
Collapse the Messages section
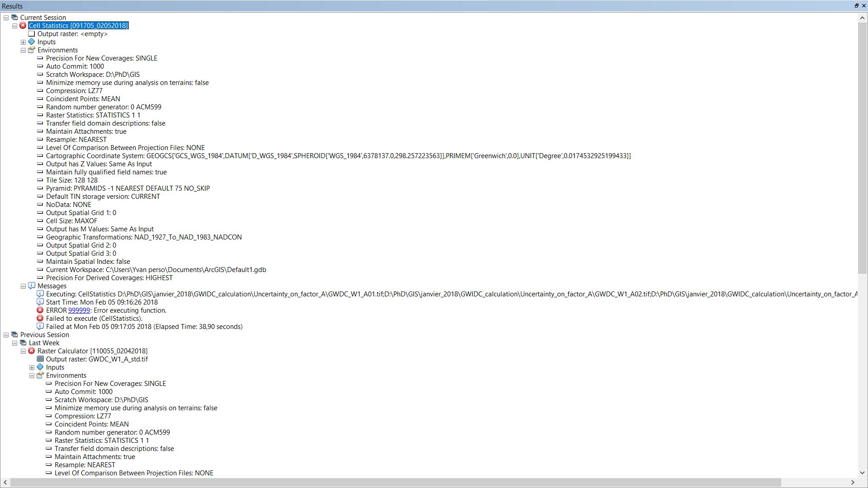pos(24,286)
